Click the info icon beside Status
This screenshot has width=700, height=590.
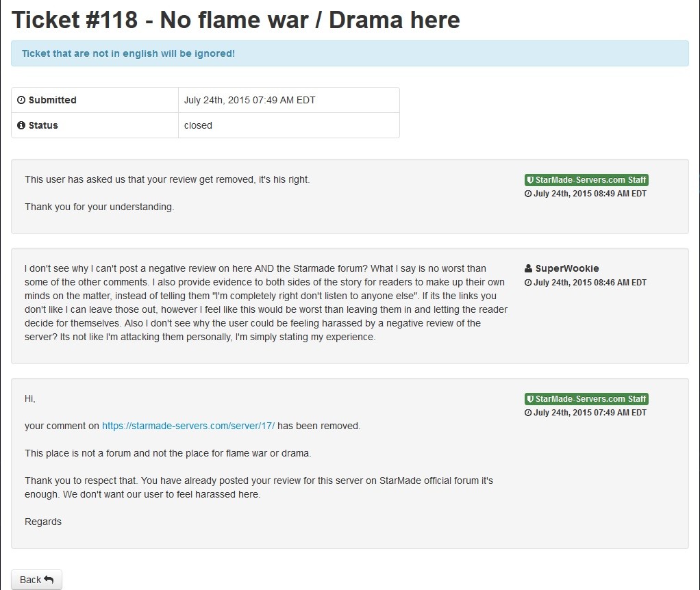click(x=21, y=125)
